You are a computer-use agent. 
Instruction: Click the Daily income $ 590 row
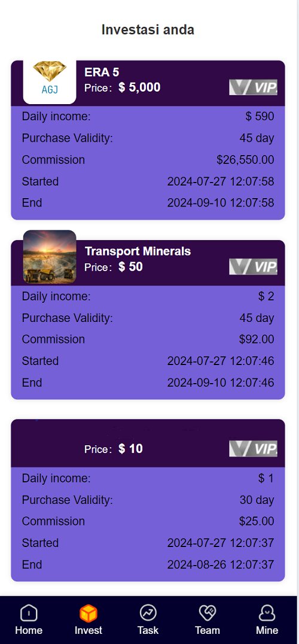coord(148,117)
